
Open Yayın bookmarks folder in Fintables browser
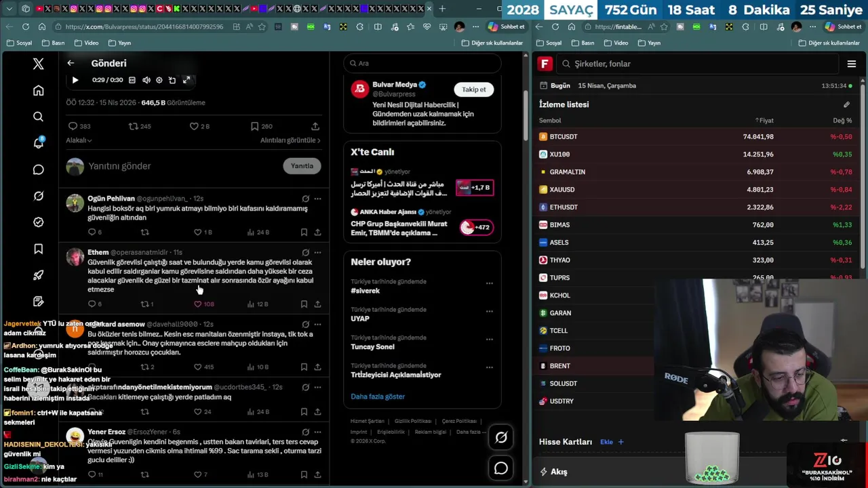pos(649,43)
